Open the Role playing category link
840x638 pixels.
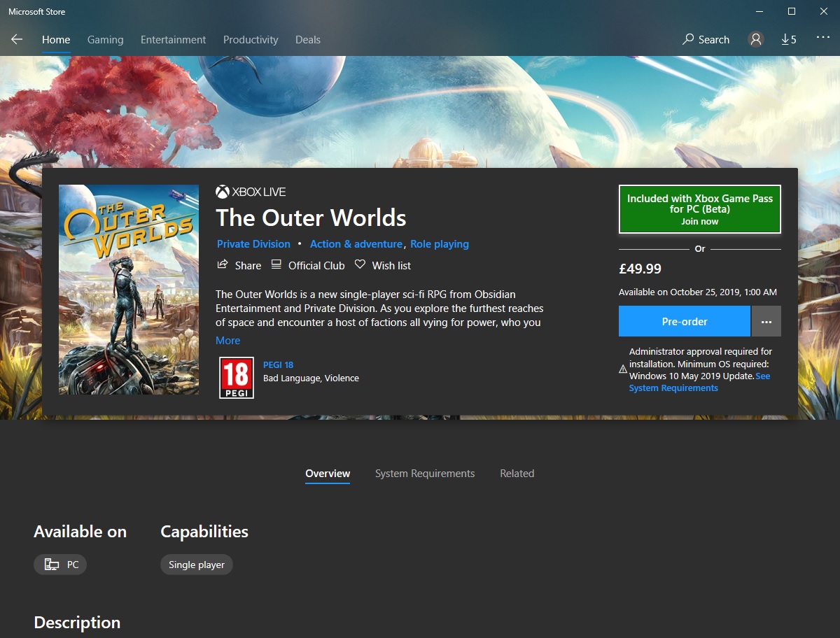(440, 244)
